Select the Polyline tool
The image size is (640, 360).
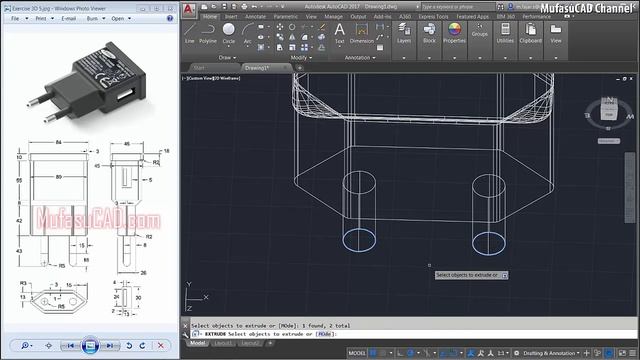(208, 33)
